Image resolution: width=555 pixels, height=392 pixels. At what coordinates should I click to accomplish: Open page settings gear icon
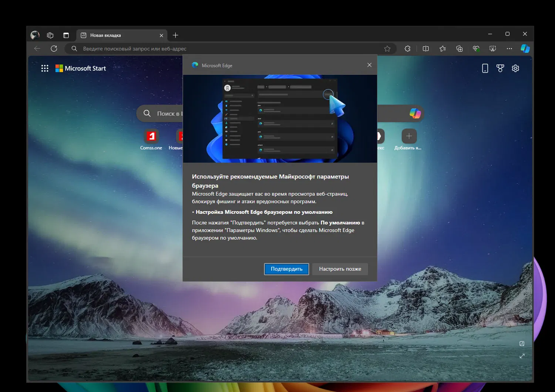(x=515, y=68)
